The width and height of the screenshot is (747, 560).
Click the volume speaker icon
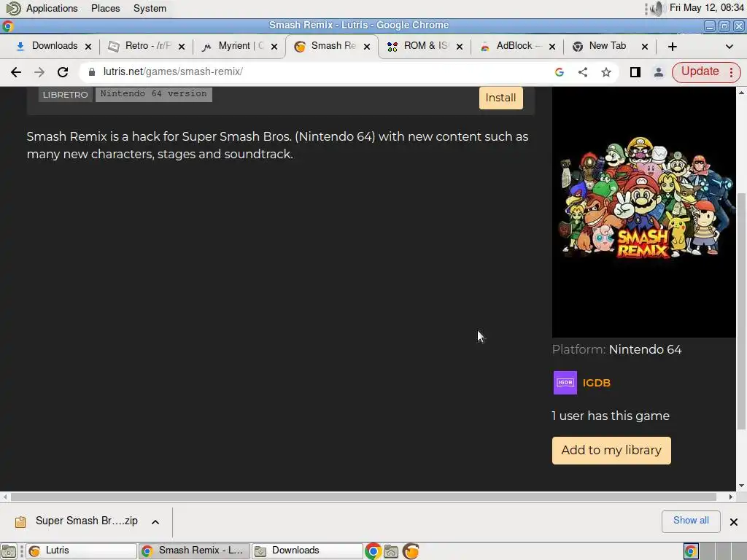click(x=656, y=9)
